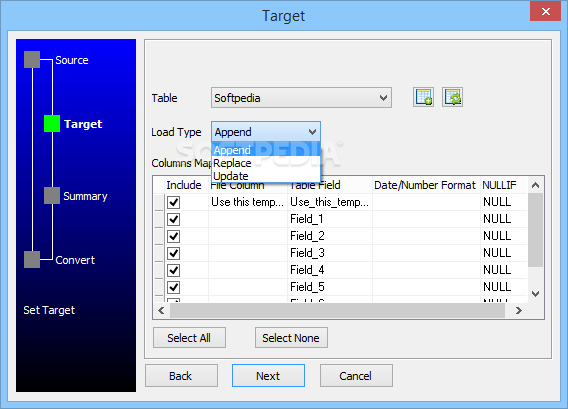This screenshot has width=568, height=409.
Task: Go Back to previous wizard step
Action: point(181,376)
